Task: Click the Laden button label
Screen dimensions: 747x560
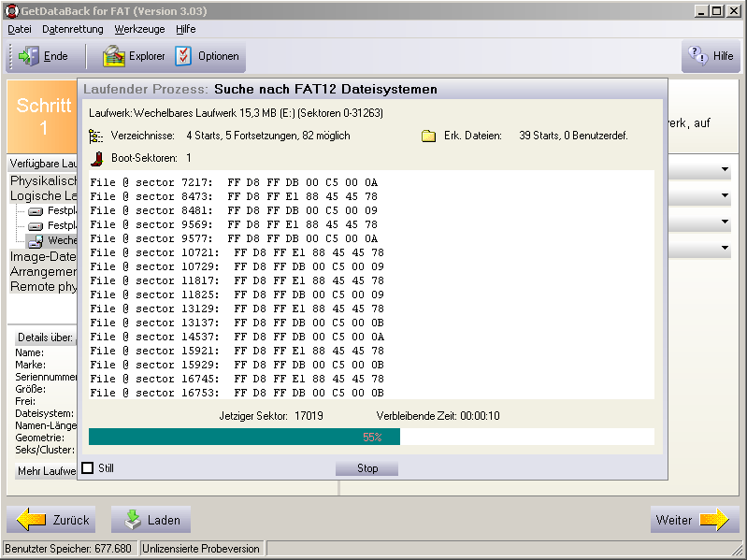Action: click(x=164, y=520)
